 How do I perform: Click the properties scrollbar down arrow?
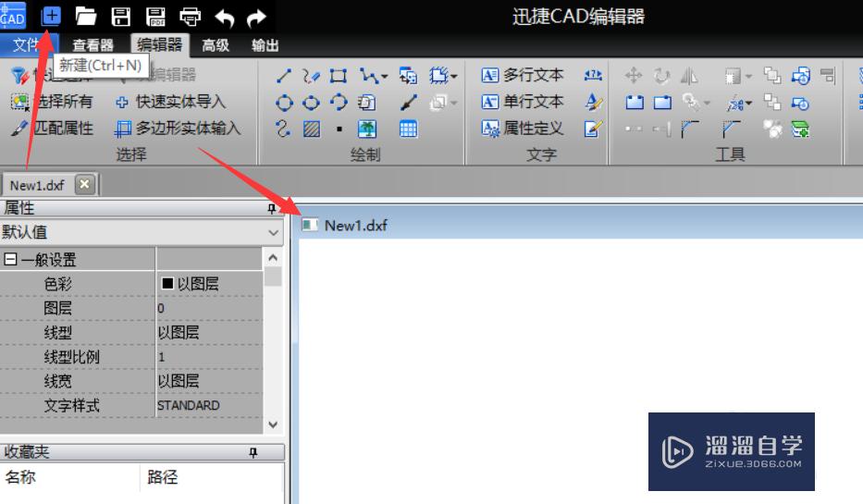pyautogui.click(x=273, y=424)
